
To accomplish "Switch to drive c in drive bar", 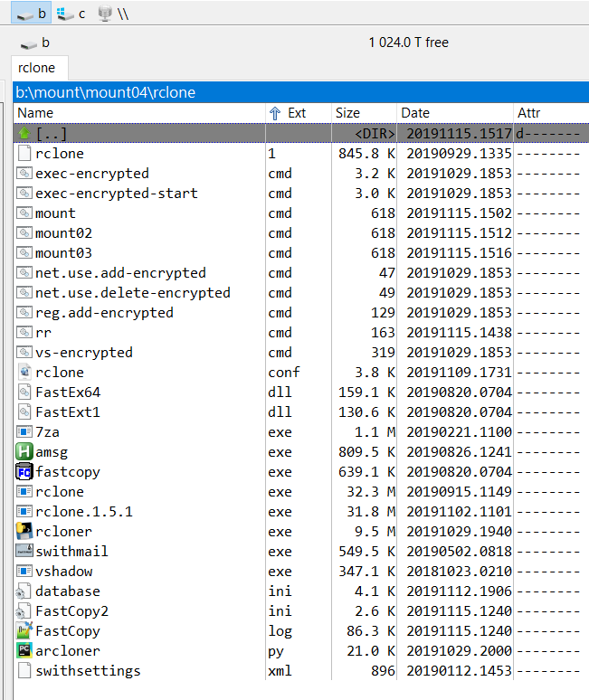I will pos(71,13).
